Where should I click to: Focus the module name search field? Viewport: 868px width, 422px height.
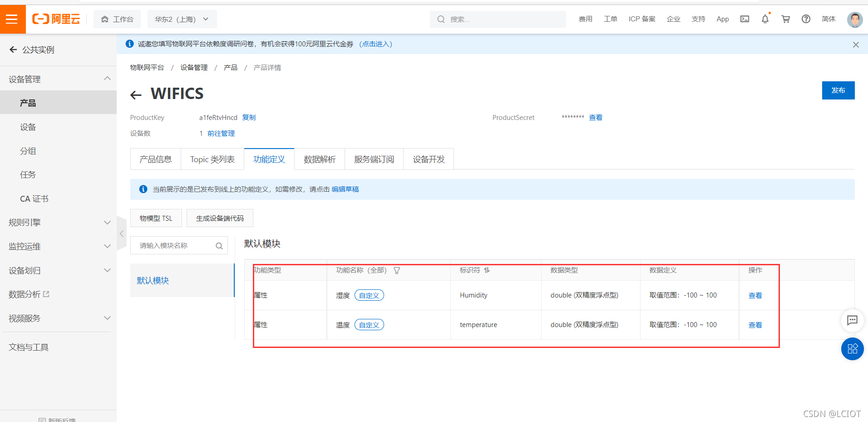179,245
